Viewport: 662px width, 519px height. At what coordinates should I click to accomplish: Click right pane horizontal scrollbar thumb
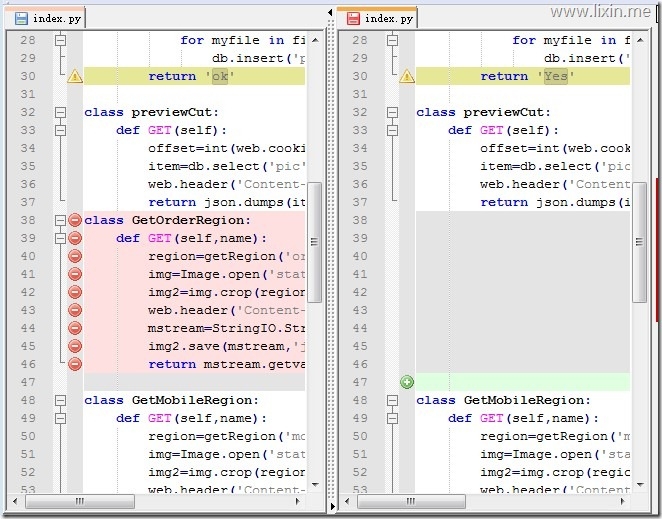point(411,502)
